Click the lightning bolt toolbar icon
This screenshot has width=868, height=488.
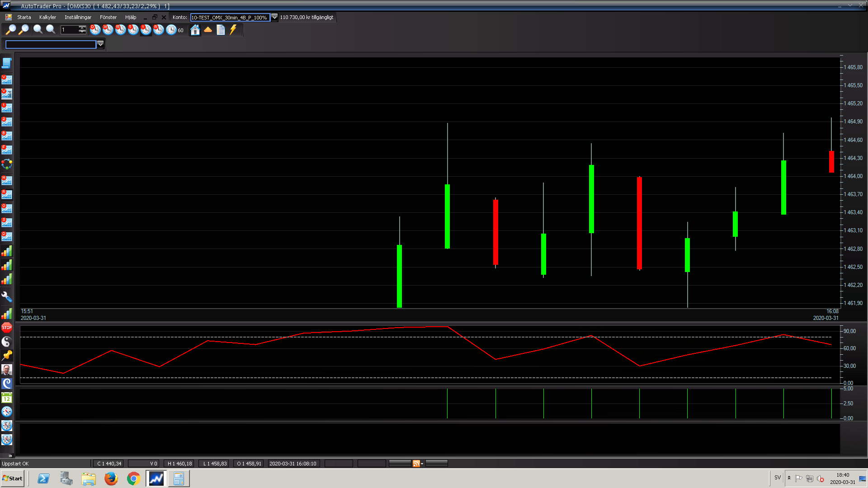[233, 30]
